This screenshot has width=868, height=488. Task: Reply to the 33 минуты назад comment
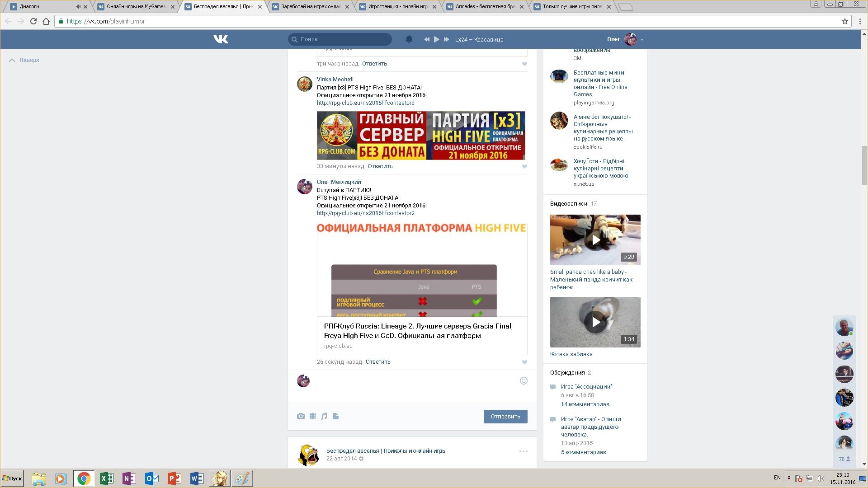point(380,166)
